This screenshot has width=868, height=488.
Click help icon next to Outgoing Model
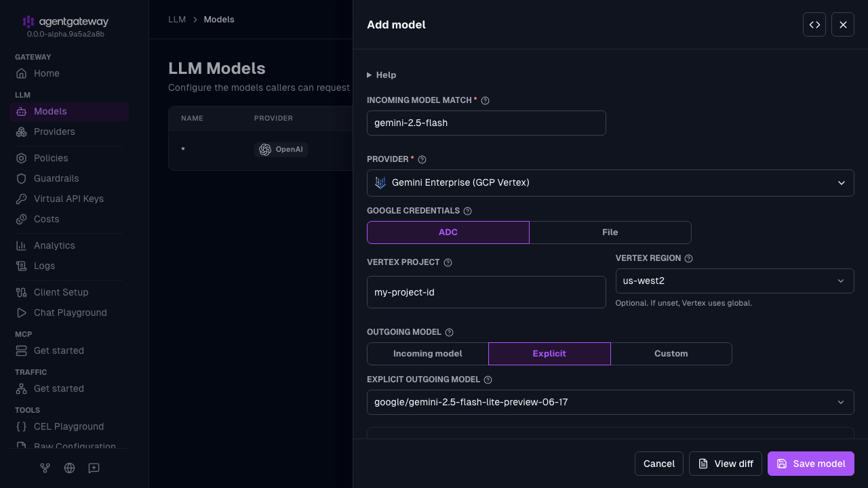coord(449,332)
